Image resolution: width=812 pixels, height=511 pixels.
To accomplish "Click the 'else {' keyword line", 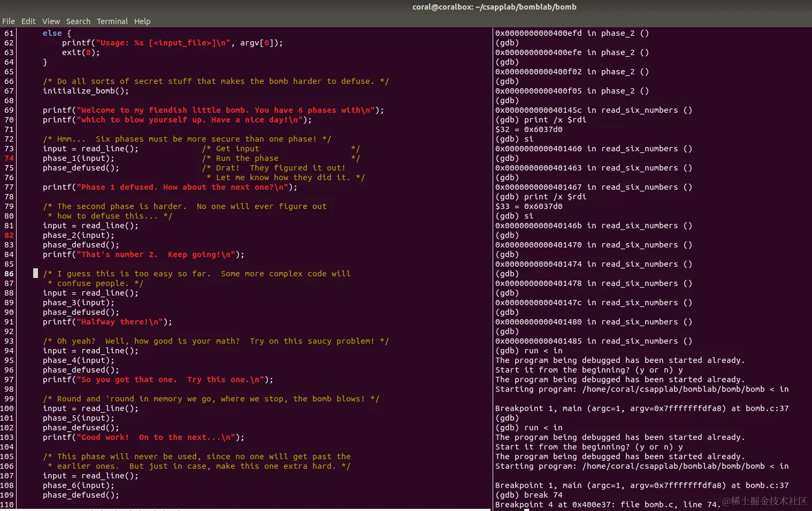I will 57,33.
